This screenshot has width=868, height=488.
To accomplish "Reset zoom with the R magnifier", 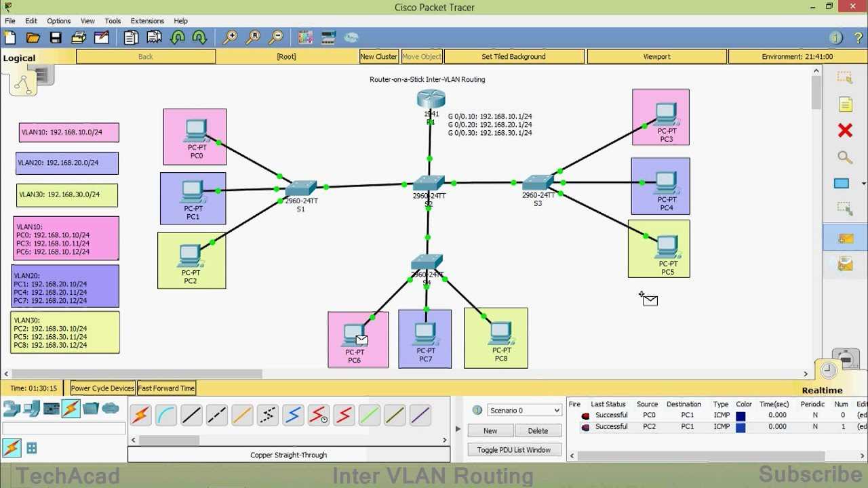I will click(x=254, y=38).
